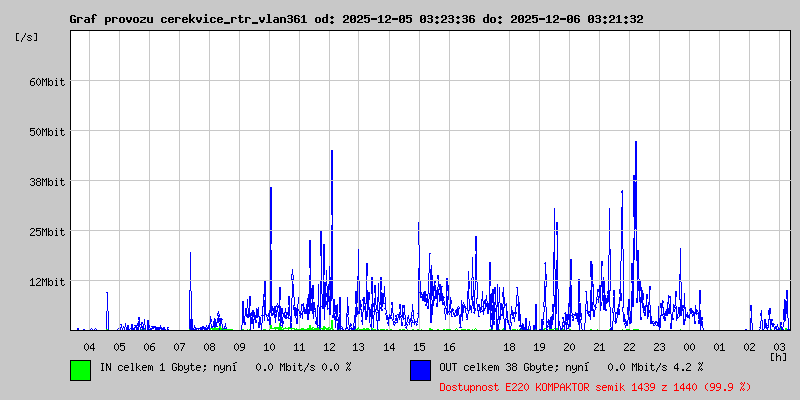Click the green IN legend swatch
This screenshot has height=400, width=800.
80,370
